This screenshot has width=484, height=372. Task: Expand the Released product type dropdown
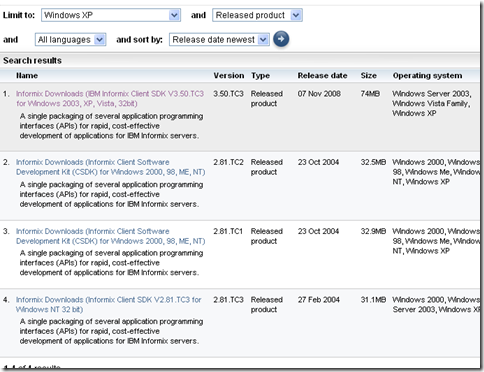point(257,15)
